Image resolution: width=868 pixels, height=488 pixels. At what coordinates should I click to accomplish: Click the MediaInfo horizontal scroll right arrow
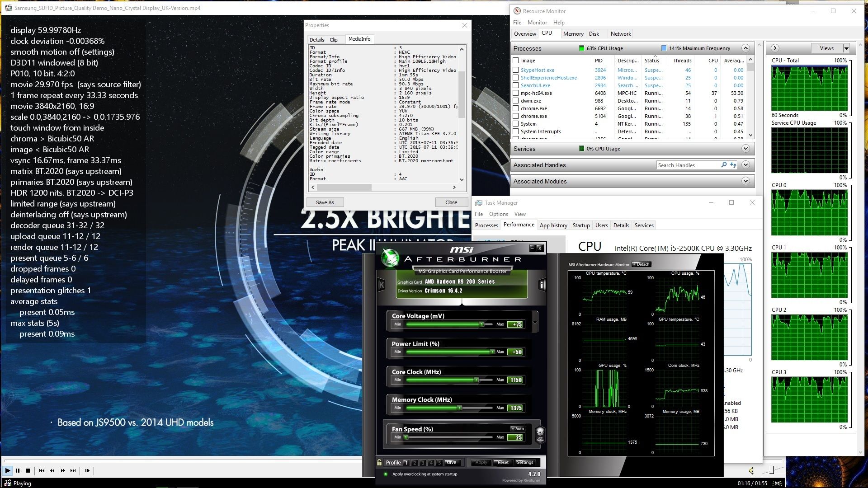(454, 187)
